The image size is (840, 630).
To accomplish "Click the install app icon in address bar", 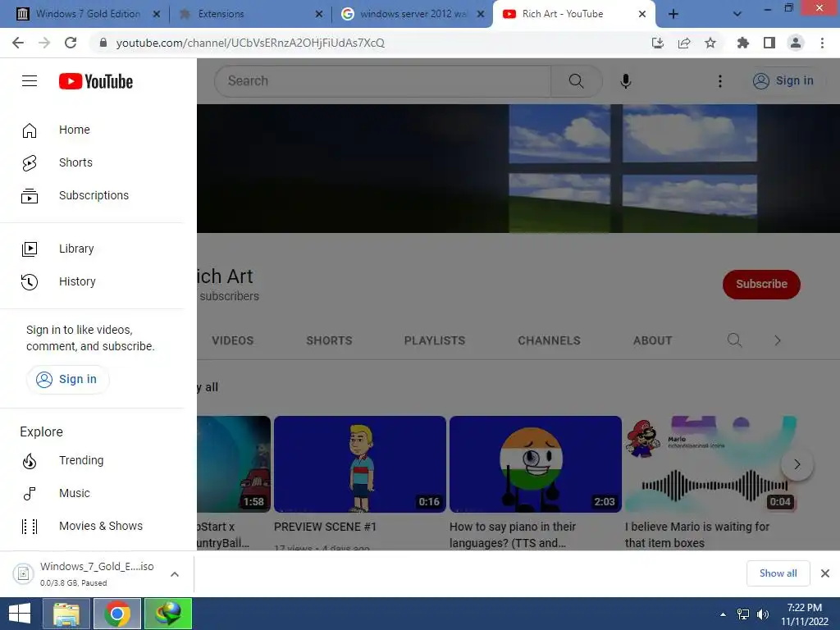I will (x=658, y=43).
